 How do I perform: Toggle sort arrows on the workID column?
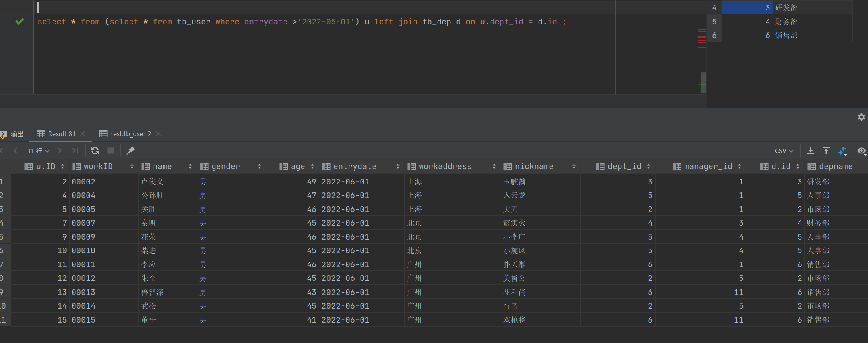click(x=132, y=166)
